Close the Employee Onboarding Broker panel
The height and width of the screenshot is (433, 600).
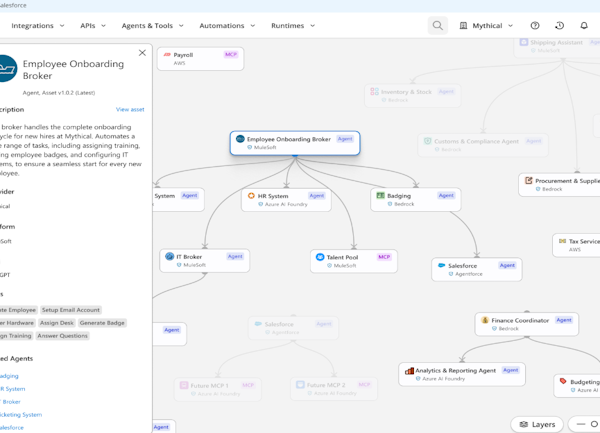142,53
